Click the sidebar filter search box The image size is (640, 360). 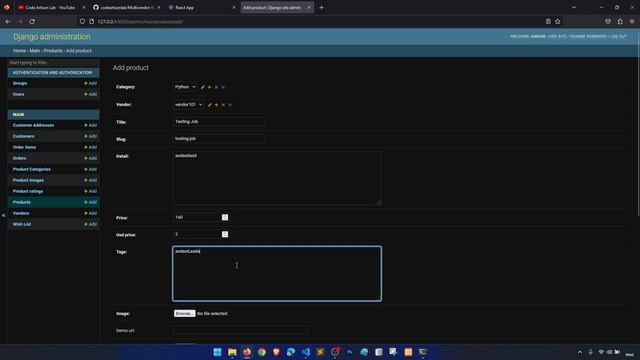(x=53, y=62)
